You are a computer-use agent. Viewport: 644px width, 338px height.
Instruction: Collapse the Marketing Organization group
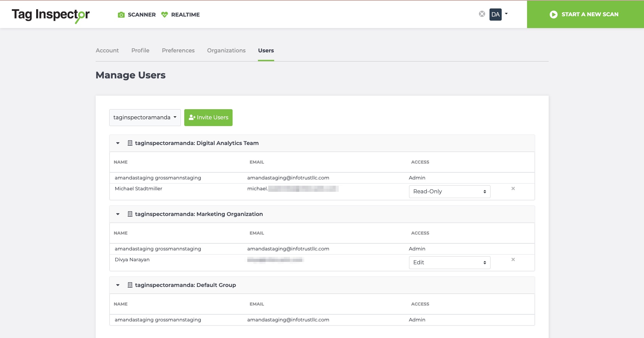(x=118, y=214)
